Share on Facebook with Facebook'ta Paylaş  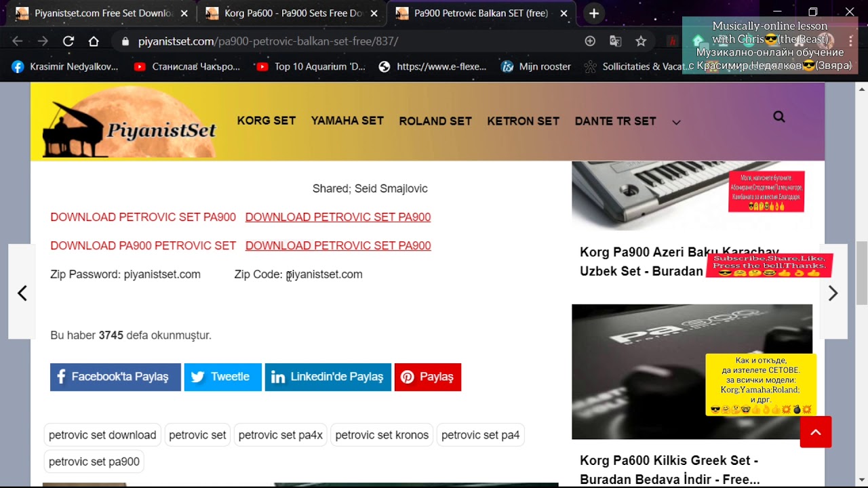click(x=115, y=377)
